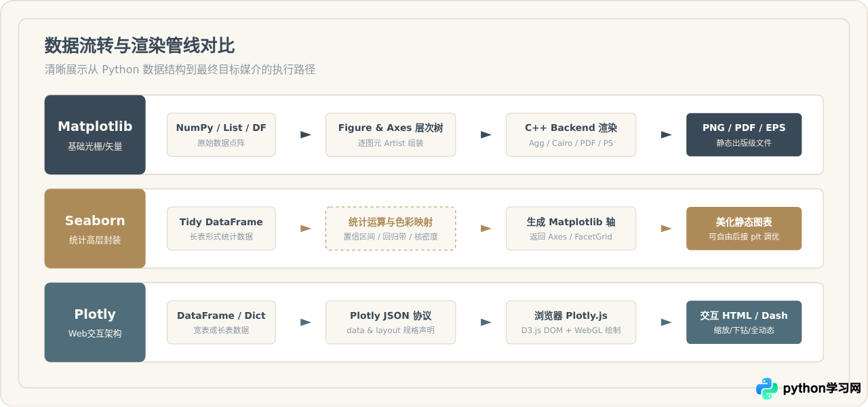Select the Tidy DataFrame box
Viewport: 868px width, 407px height.
[221, 229]
